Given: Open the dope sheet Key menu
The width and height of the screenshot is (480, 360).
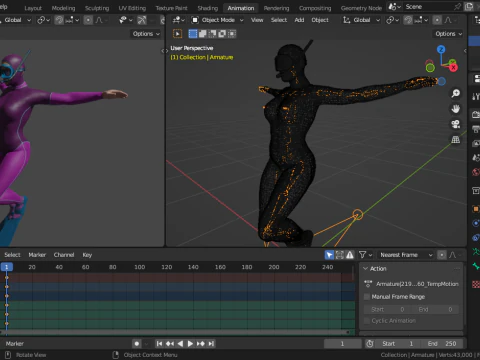Looking at the screenshot, I should [x=87, y=255].
